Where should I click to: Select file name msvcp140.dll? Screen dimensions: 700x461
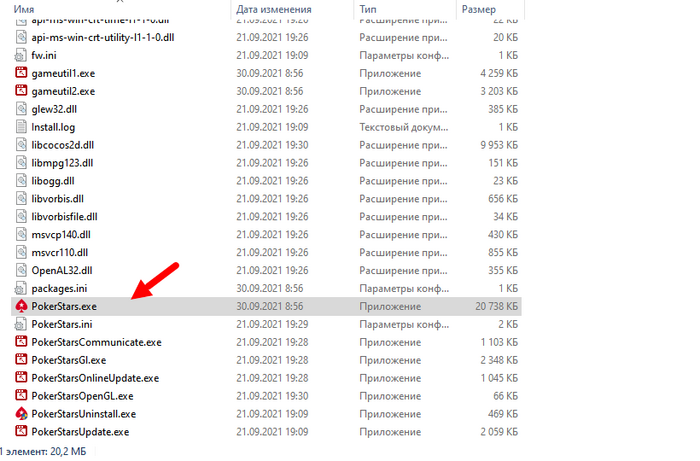[x=61, y=235]
